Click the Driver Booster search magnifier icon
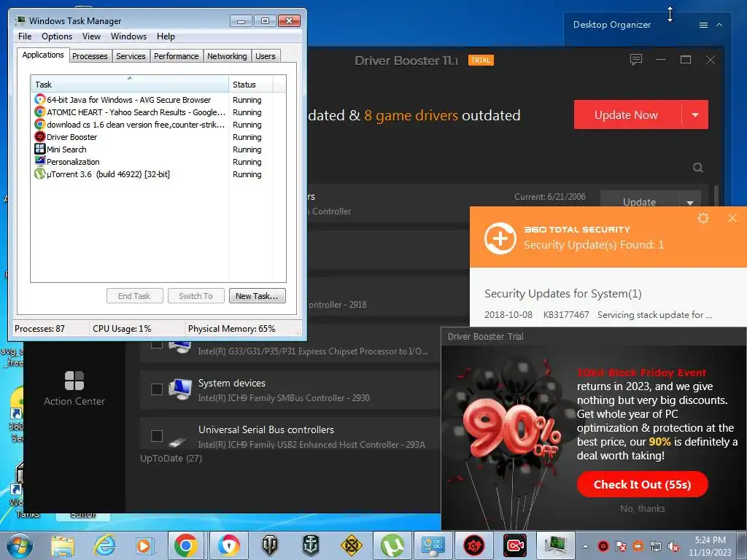This screenshot has width=747, height=560. click(698, 168)
